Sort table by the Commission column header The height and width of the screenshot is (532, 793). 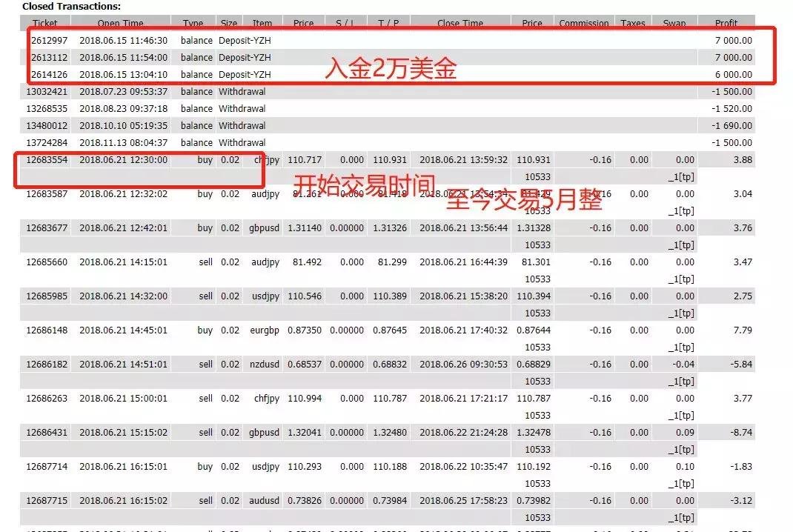click(x=584, y=23)
